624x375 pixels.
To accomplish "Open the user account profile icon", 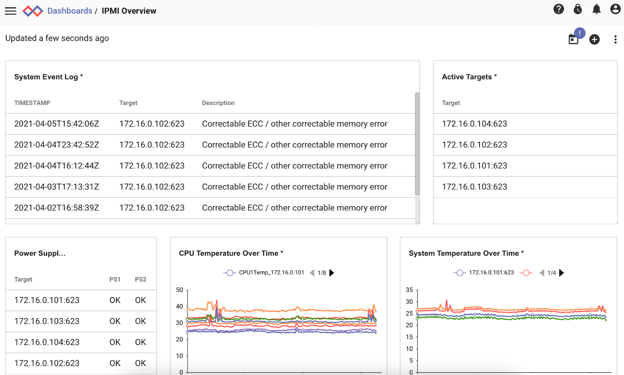I will pyautogui.click(x=615, y=9).
